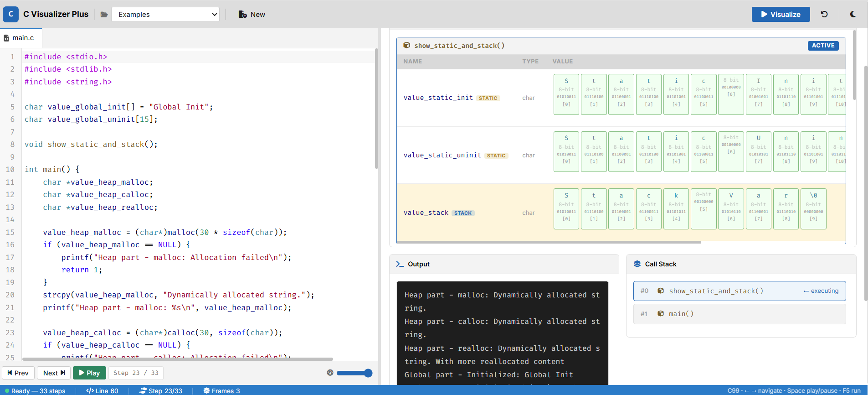This screenshot has height=395, width=868.
Task: Click the 'Global part - Initialized' output line
Action: (x=489, y=375)
